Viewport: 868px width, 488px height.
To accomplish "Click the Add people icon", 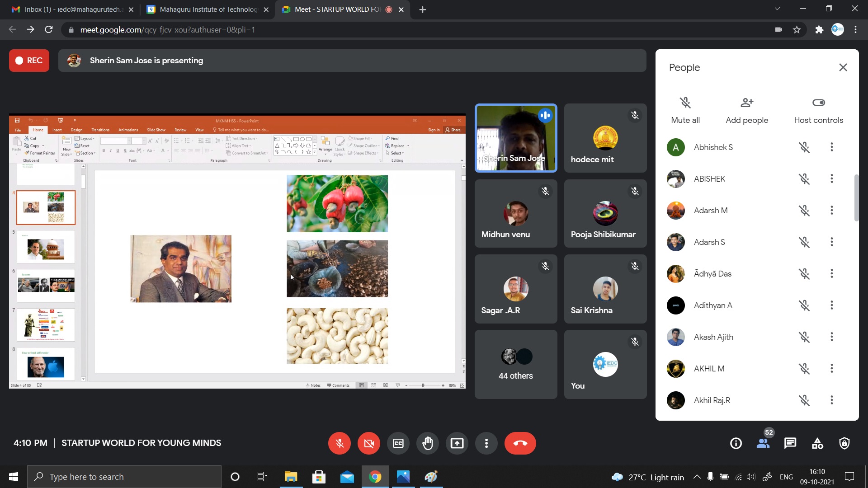I will (747, 103).
